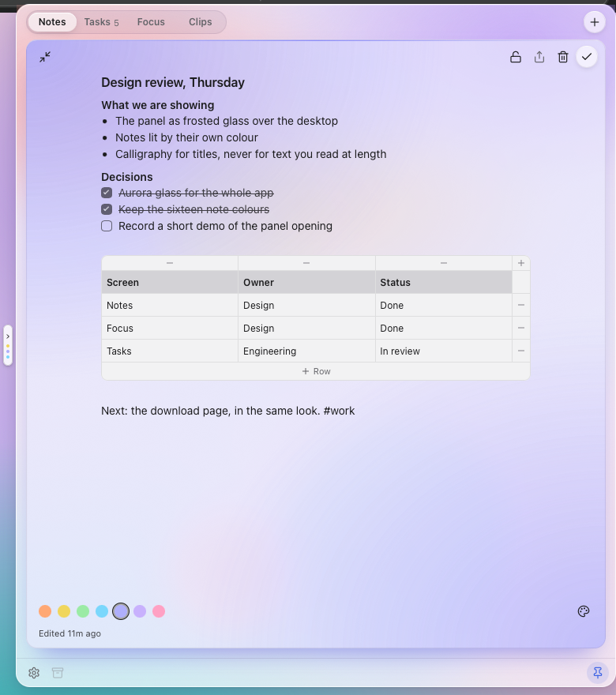Toggle the pin icon for the panel
This screenshot has width=616, height=695.
tap(597, 673)
